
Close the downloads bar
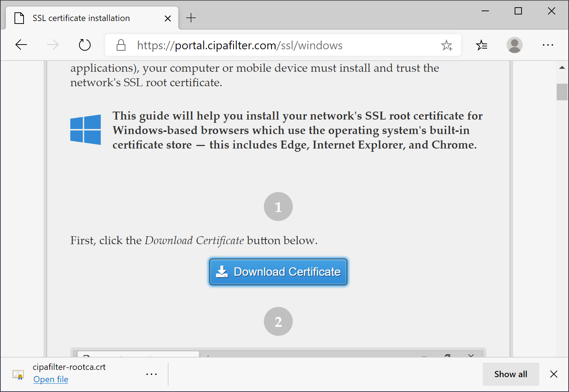[553, 374]
